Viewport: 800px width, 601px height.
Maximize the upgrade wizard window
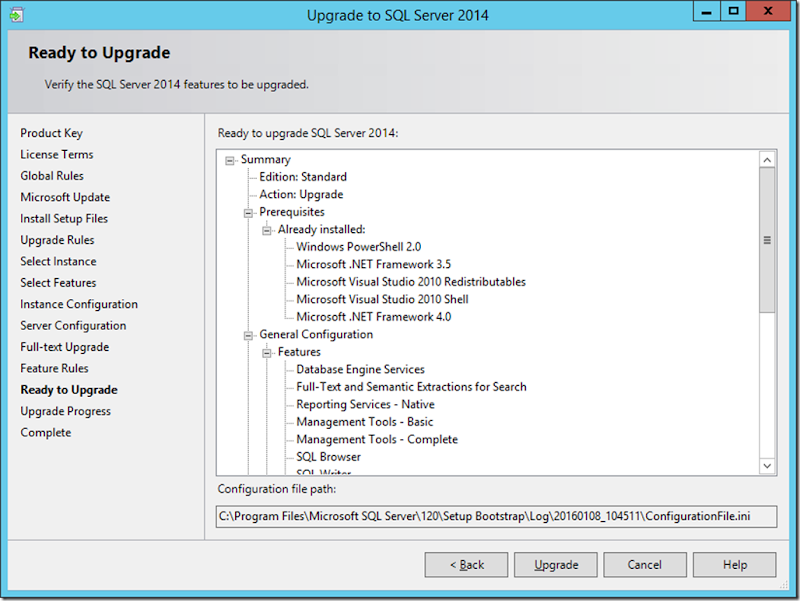pos(733,12)
